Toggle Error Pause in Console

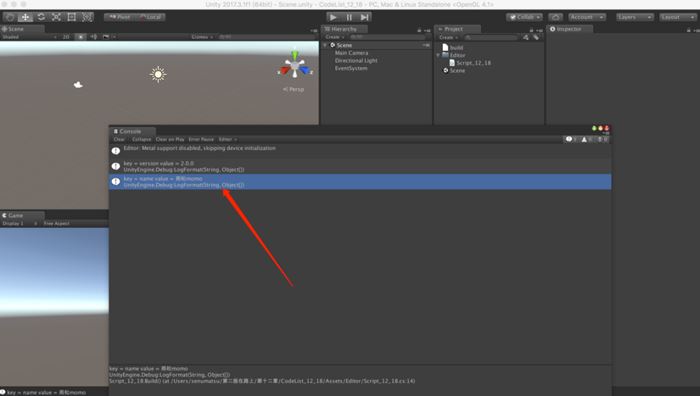[201, 139]
